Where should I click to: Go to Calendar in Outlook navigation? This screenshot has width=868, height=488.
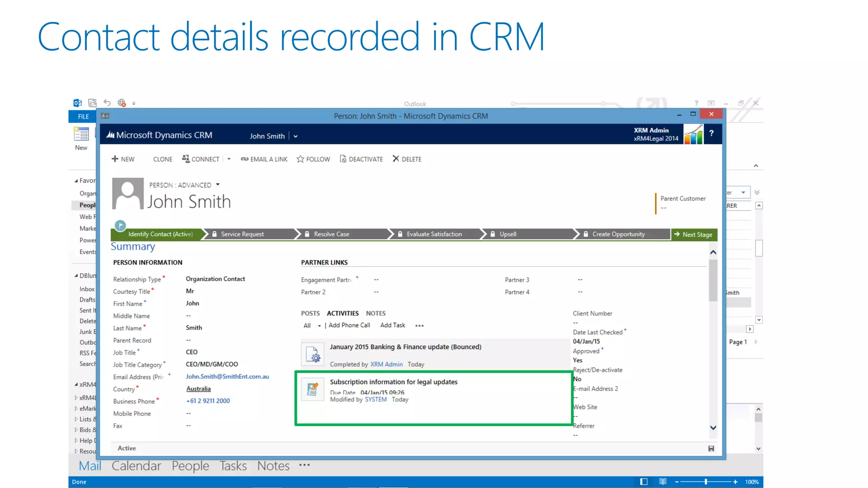136,466
